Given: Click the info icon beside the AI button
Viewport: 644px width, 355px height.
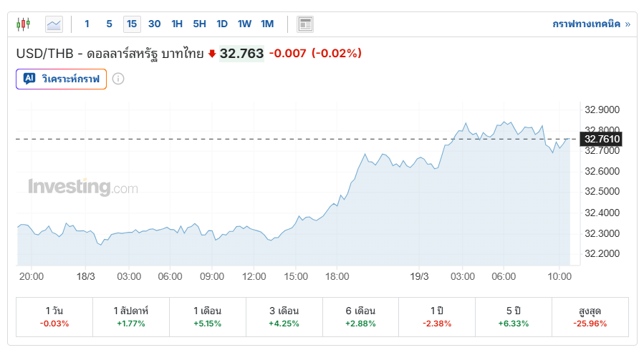Looking at the screenshot, I should (118, 79).
